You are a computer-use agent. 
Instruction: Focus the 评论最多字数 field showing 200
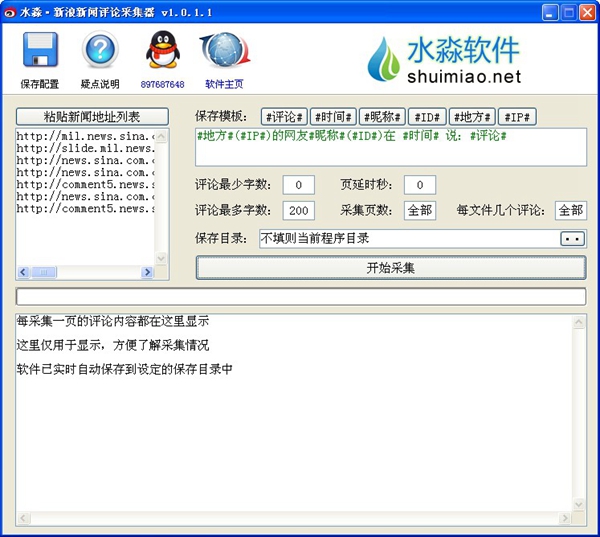299,211
